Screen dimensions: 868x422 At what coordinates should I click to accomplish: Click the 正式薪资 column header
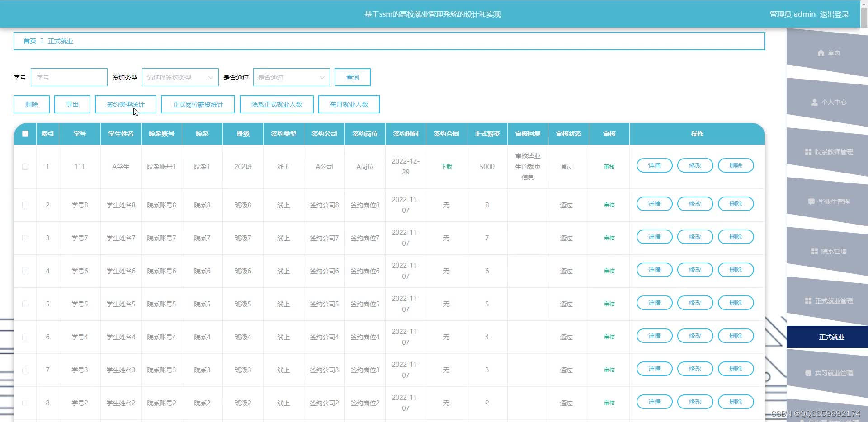click(487, 134)
